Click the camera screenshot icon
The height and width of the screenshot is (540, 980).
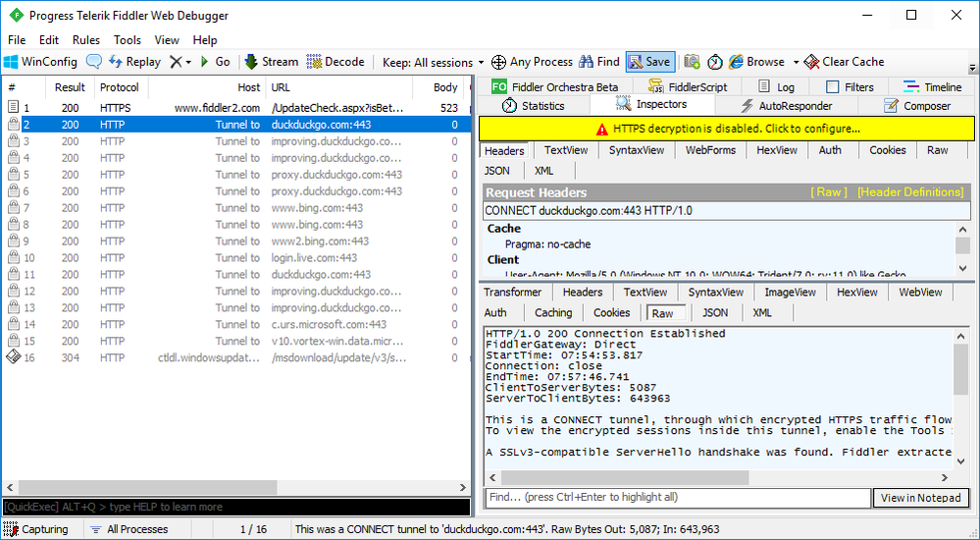(692, 62)
